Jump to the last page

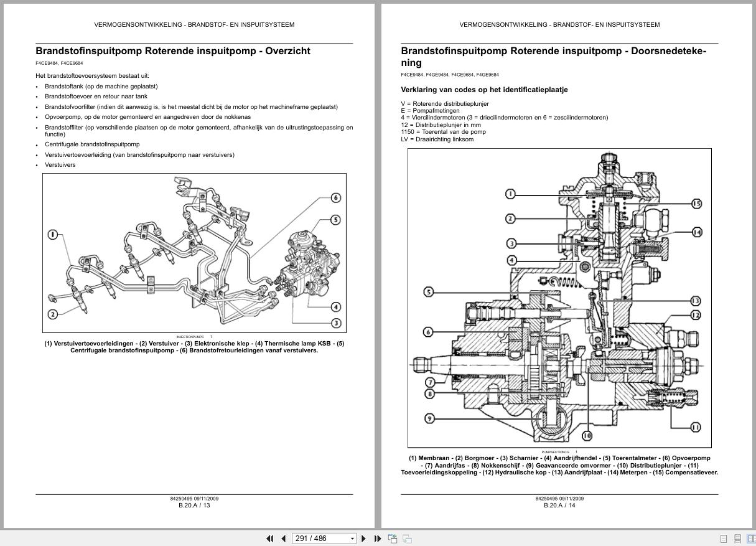[378, 538]
